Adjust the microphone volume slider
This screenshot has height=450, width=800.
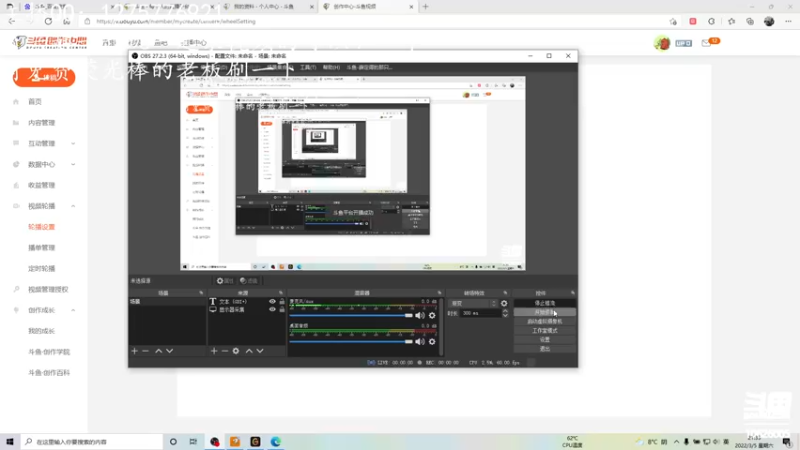click(352, 315)
